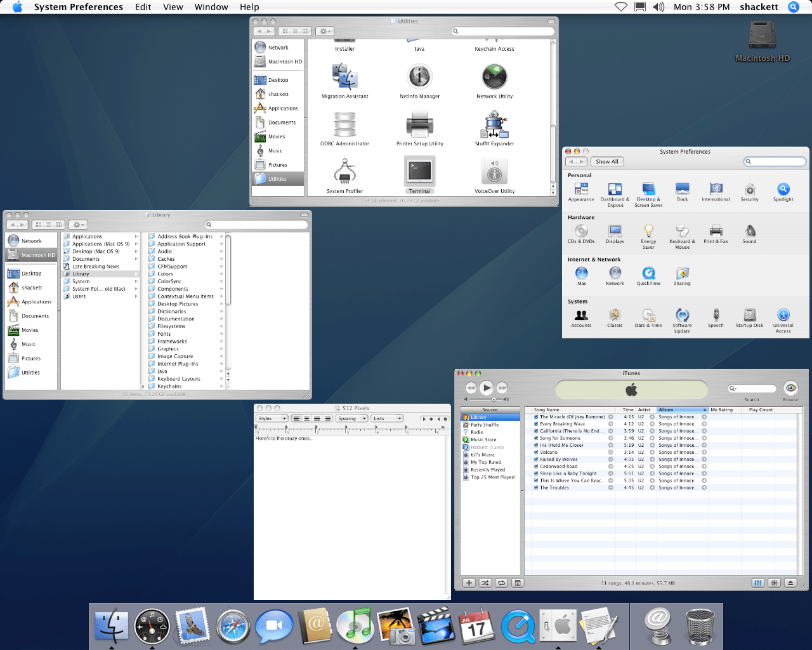Screen dimensions: 812x650
Task: Expand the Lists dropdown in TextEdit
Action: pyautogui.click(x=388, y=418)
